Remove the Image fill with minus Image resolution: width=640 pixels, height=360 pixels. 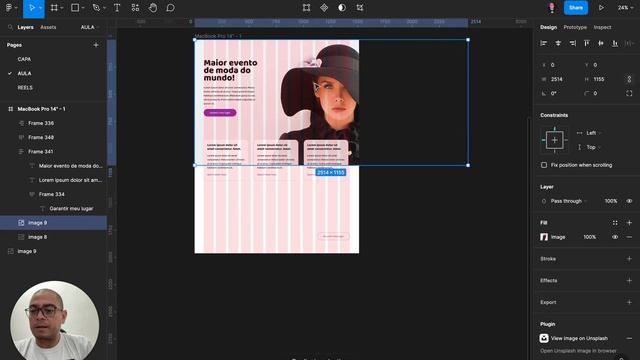point(629,237)
